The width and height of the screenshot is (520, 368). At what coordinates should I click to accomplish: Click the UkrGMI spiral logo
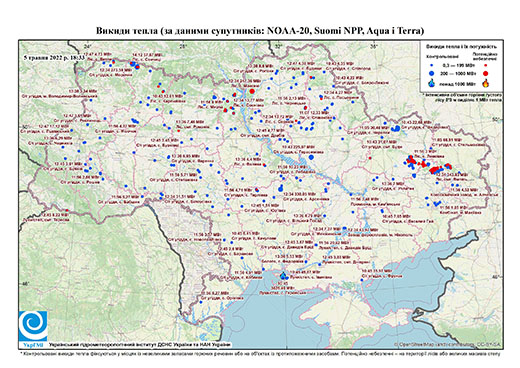pyautogui.click(x=33, y=326)
